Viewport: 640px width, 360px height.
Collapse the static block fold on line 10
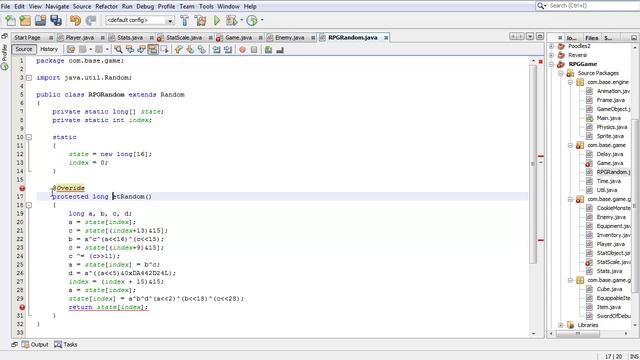29,137
